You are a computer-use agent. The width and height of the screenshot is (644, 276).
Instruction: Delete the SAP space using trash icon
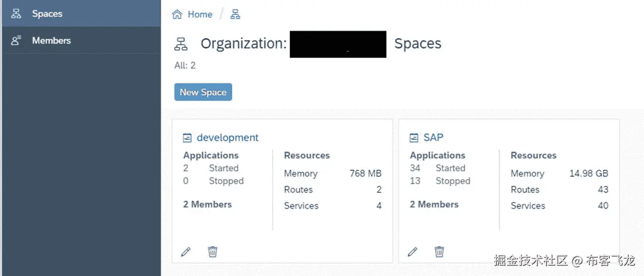coord(439,252)
